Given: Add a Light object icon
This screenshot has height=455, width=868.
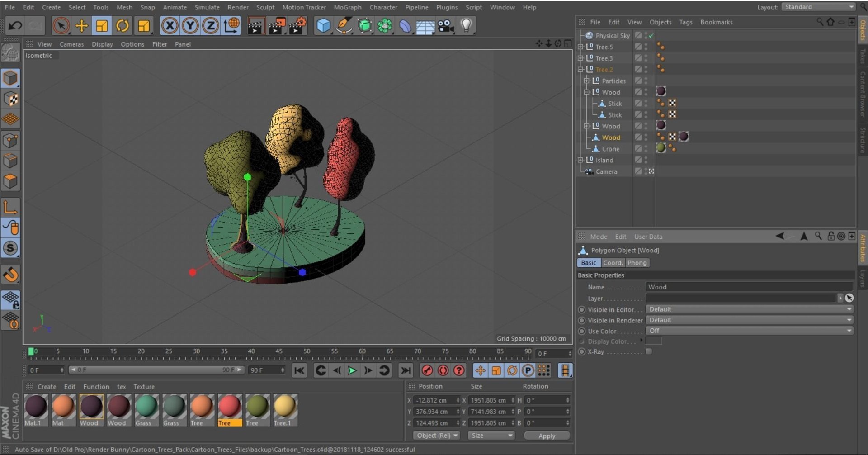Looking at the screenshot, I should [466, 26].
